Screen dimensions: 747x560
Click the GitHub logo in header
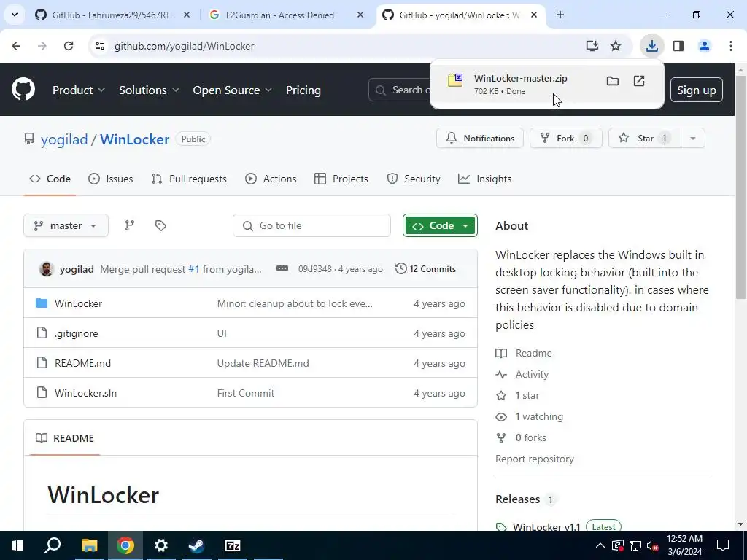pyautogui.click(x=23, y=89)
